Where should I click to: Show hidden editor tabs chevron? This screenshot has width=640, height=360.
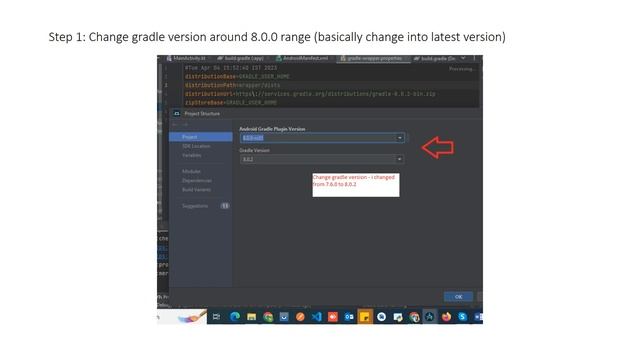point(463,58)
